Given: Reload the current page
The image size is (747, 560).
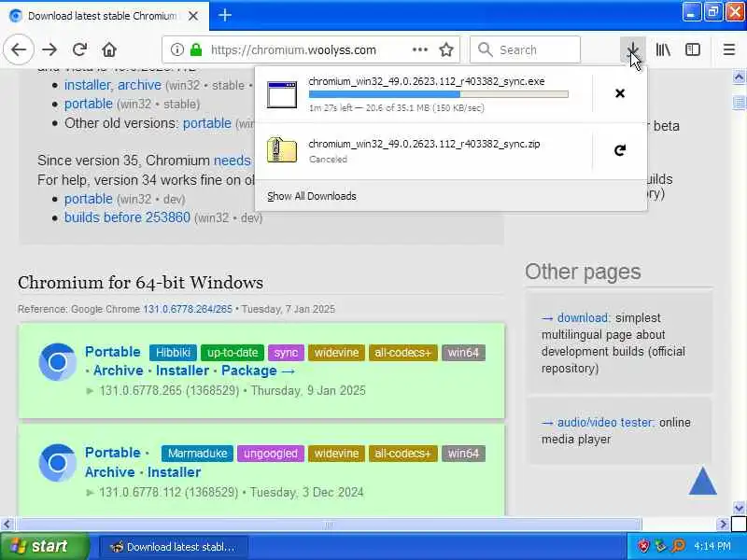Looking at the screenshot, I should pyautogui.click(x=79, y=49).
